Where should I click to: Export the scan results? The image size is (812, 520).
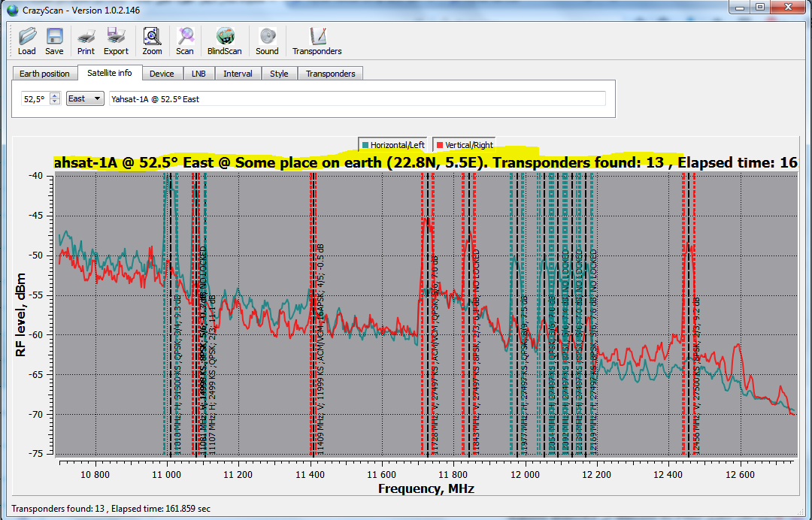coord(116,41)
